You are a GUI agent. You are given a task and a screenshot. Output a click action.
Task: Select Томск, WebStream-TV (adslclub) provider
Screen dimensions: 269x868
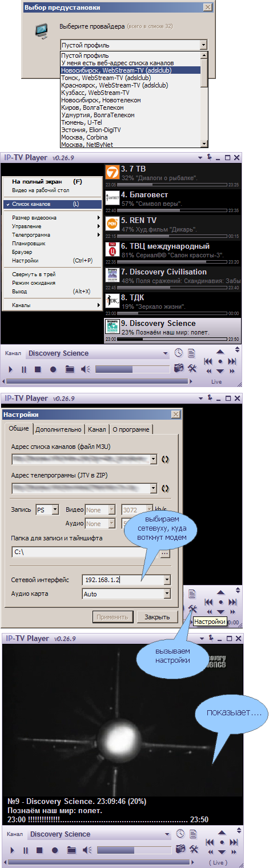pyautogui.click(x=130, y=77)
